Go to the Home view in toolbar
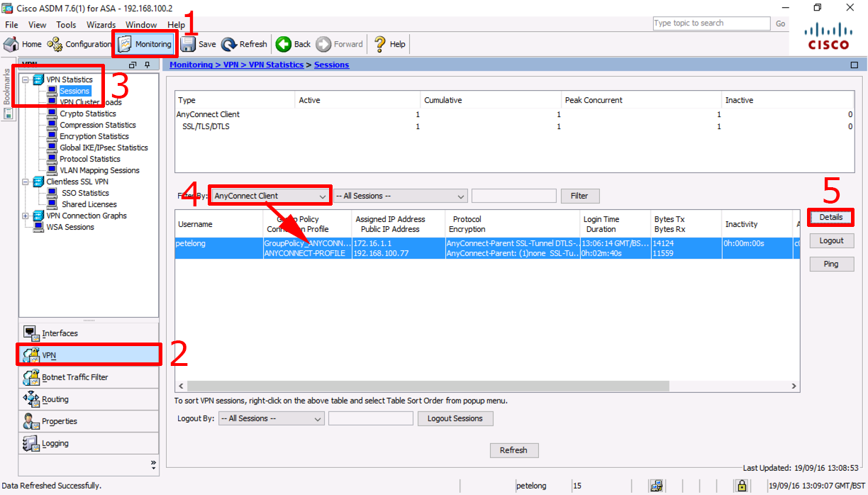This screenshot has width=868, height=495. (23, 44)
